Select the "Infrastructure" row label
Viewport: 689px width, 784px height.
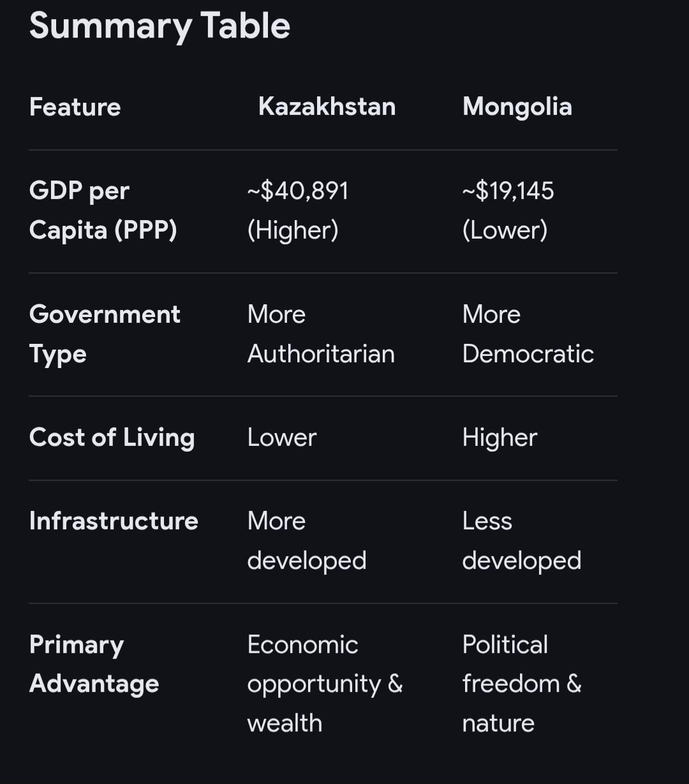[x=114, y=521]
